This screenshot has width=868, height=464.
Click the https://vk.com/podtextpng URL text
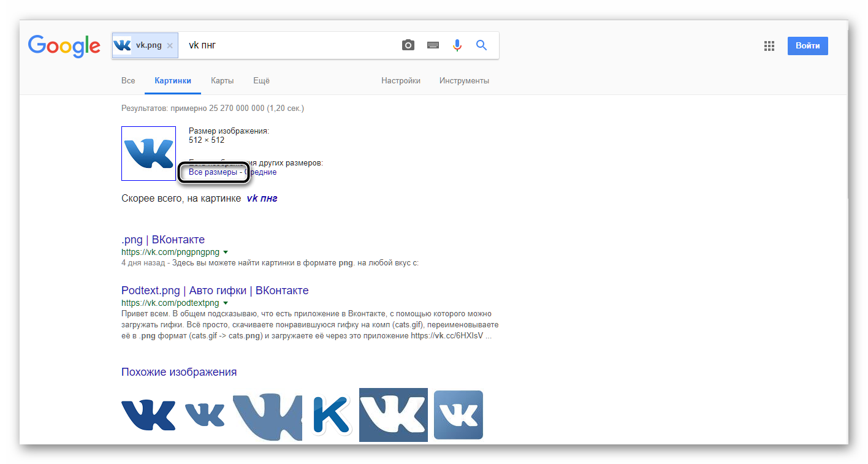coord(170,303)
